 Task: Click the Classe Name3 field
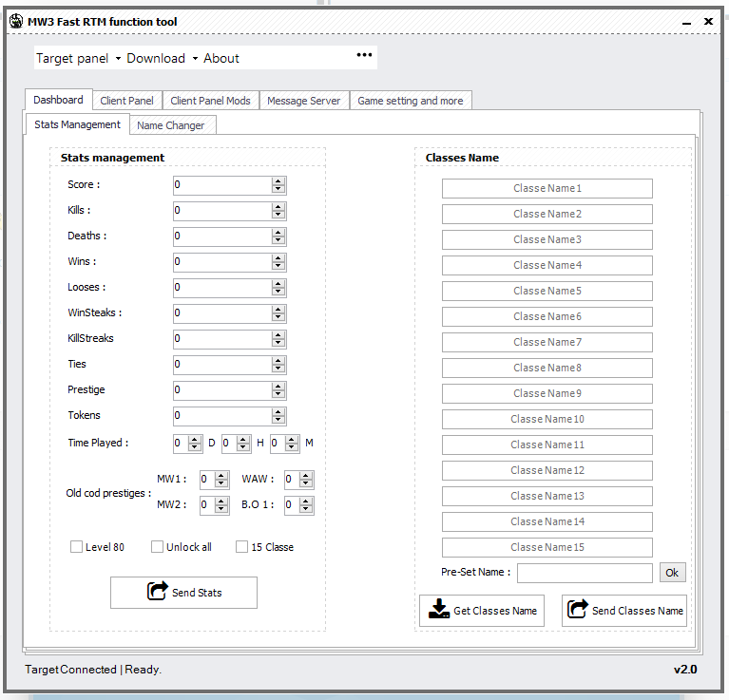click(547, 239)
